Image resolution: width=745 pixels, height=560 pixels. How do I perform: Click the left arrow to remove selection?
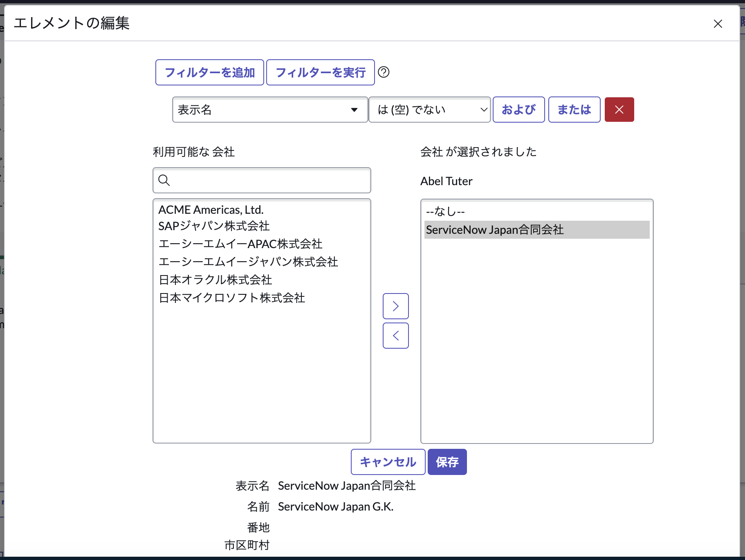(x=395, y=336)
